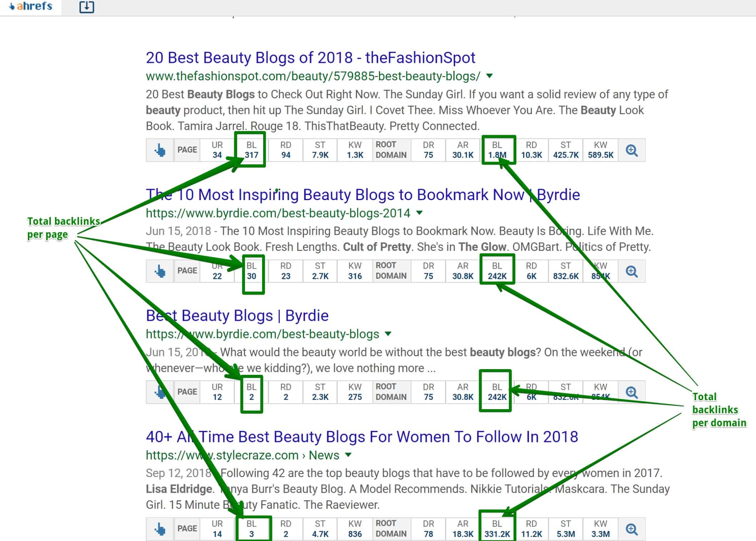Click KW 3.3M in stylecraze bar
The width and height of the screenshot is (756, 541).
coord(601,529)
